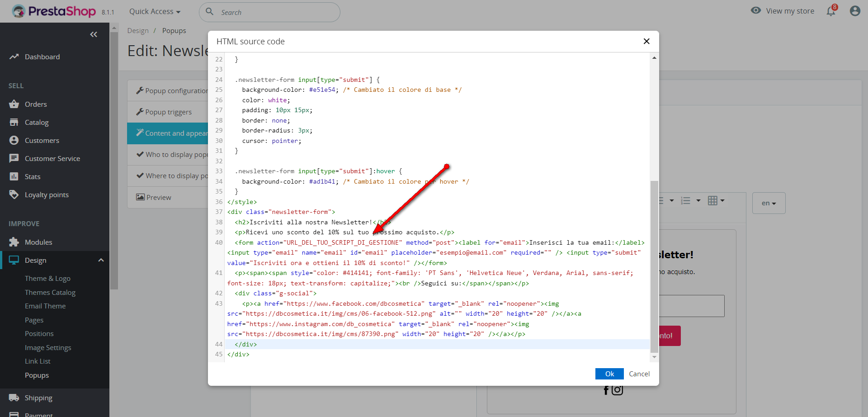The height and width of the screenshot is (417, 868).
Task: Select the Popup triggers tab
Action: point(168,112)
